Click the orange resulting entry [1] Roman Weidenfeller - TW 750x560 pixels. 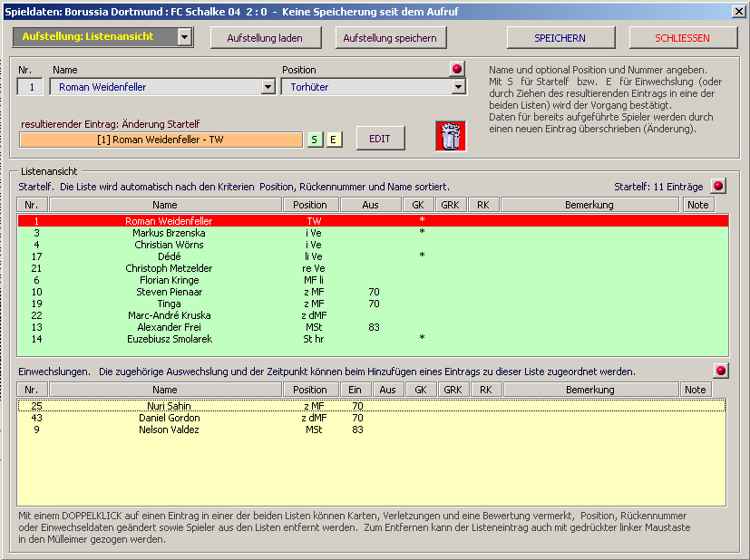click(x=161, y=140)
